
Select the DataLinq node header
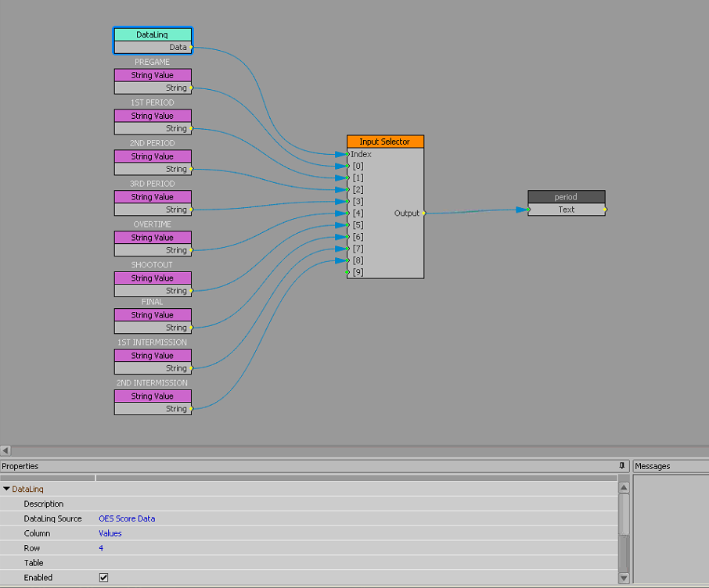[x=153, y=34]
